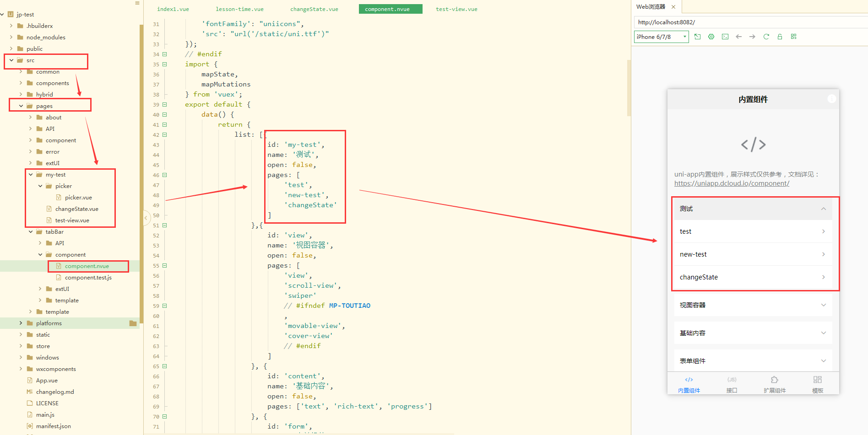The height and width of the screenshot is (435, 868).
Task: Switch to lesson-time.vue editor tab
Action: point(239,9)
